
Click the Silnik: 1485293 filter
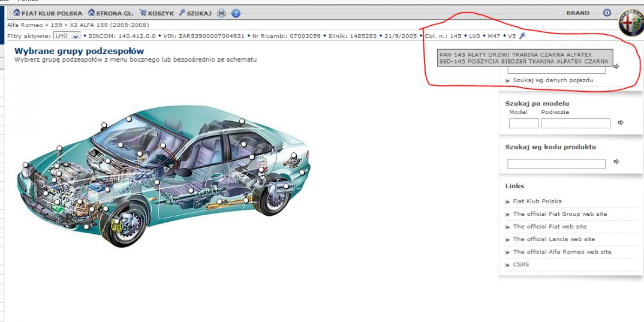coord(353,36)
